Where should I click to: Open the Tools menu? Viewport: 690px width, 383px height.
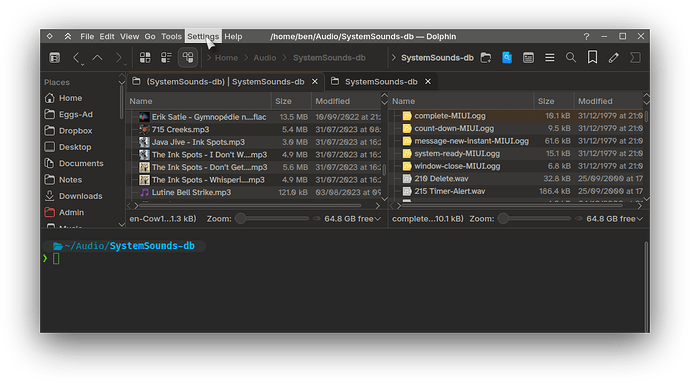pyautogui.click(x=171, y=37)
